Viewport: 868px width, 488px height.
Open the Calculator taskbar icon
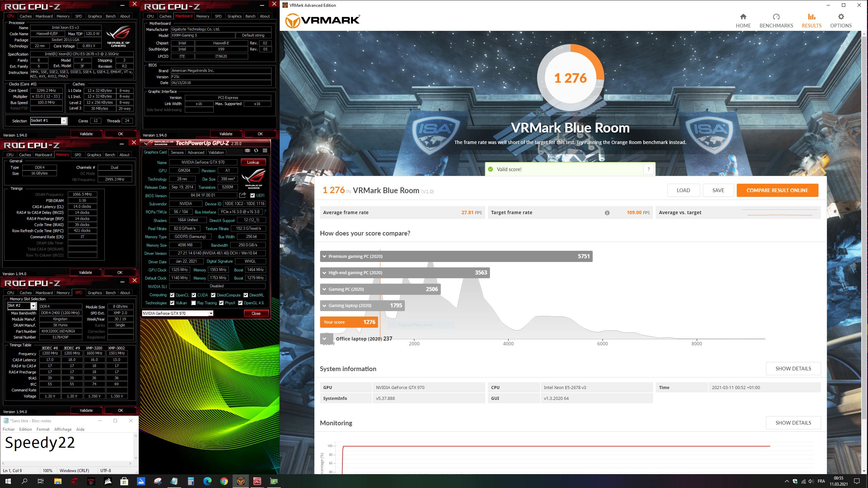tap(191, 481)
